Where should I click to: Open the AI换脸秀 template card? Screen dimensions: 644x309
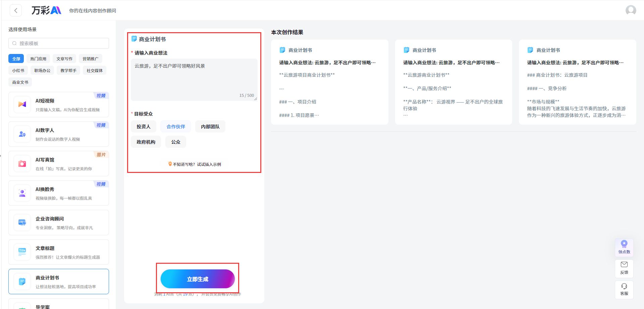pos(59,193)
